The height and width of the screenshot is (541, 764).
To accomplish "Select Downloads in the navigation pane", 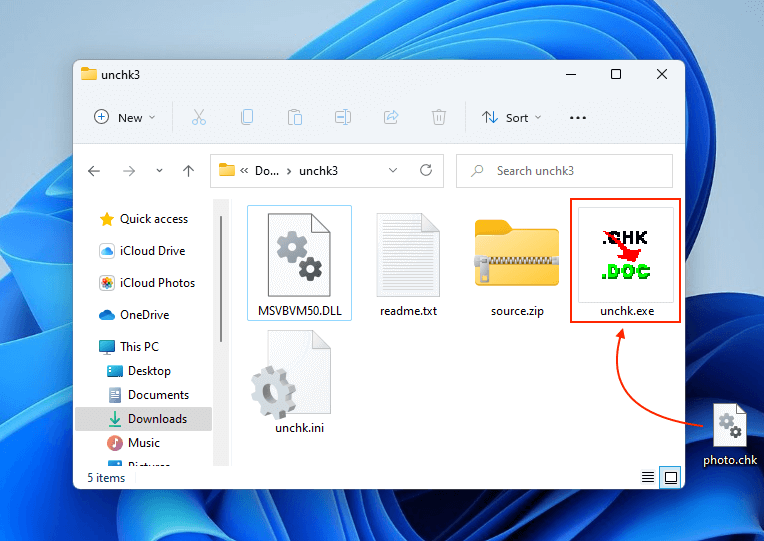I will [156, 419].
